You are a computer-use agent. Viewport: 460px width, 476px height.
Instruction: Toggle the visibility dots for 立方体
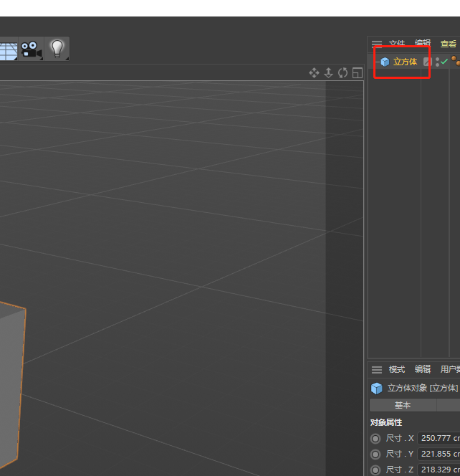(x=437, y=62)
